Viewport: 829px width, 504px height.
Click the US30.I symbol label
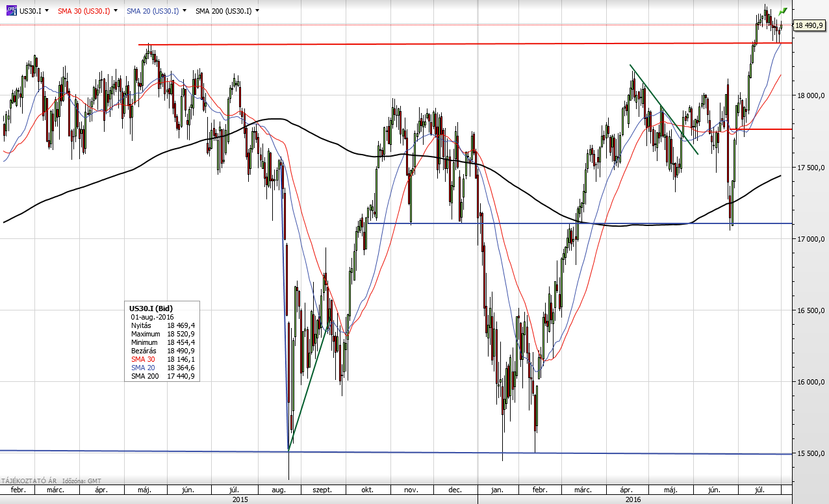pos(30,11)
